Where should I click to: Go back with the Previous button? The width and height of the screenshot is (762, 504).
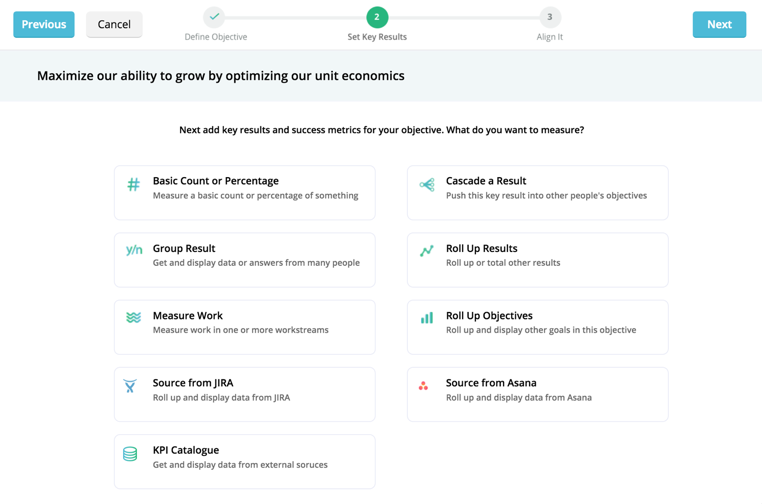[44, 24]
